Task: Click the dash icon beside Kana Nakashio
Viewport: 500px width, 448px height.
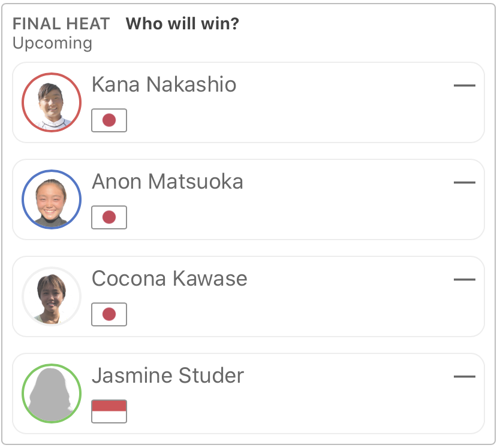Action: [x=464, y=86]
